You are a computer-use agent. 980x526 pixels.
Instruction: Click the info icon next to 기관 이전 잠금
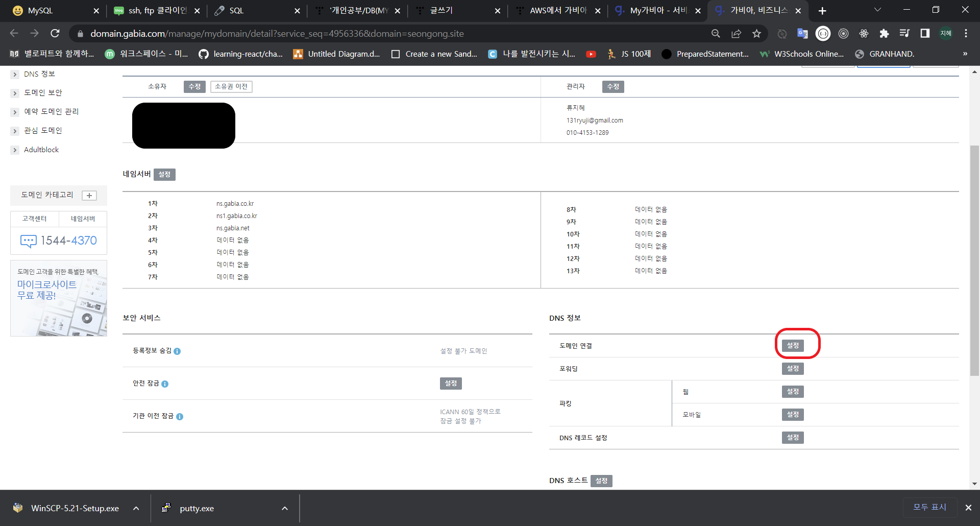(x=180, y=417)
